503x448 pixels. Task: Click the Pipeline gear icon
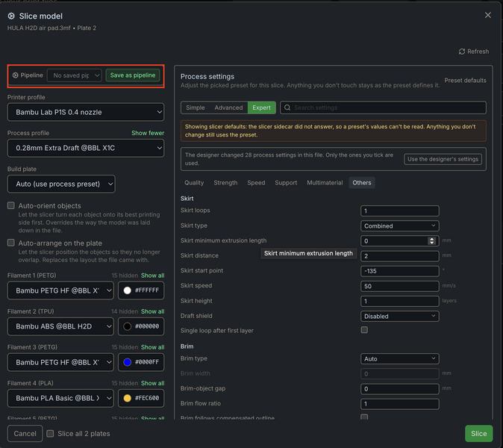[x=16, y=75]
